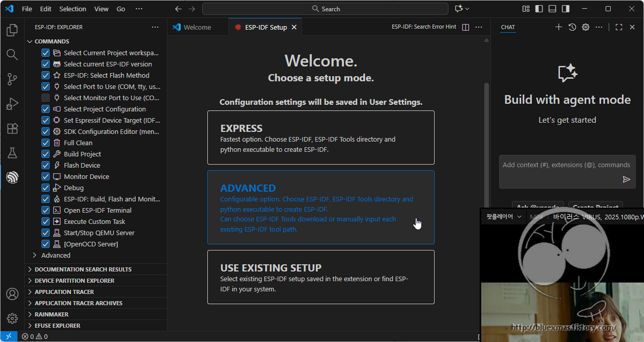The image size is (644, 342).
Task: Open the Explorer view in activity bar
Action: coord(12,31)
